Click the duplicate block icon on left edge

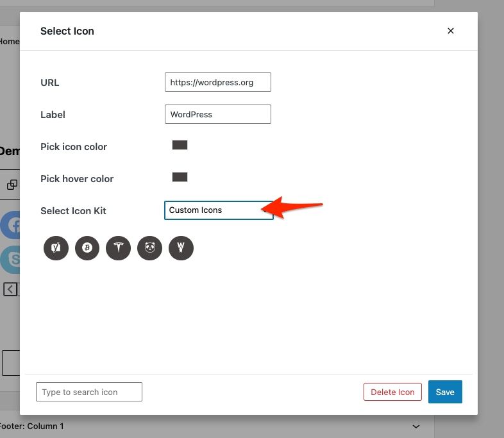tap(12, 185)
